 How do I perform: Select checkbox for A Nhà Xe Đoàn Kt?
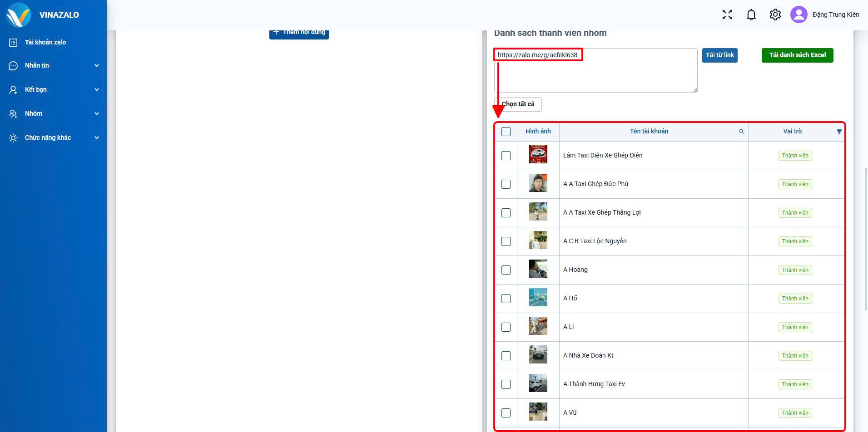pos(506,356)
